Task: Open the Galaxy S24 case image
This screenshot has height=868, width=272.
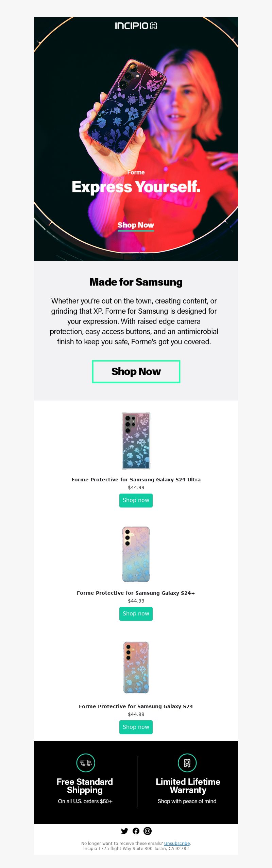Action: (136, 667)
